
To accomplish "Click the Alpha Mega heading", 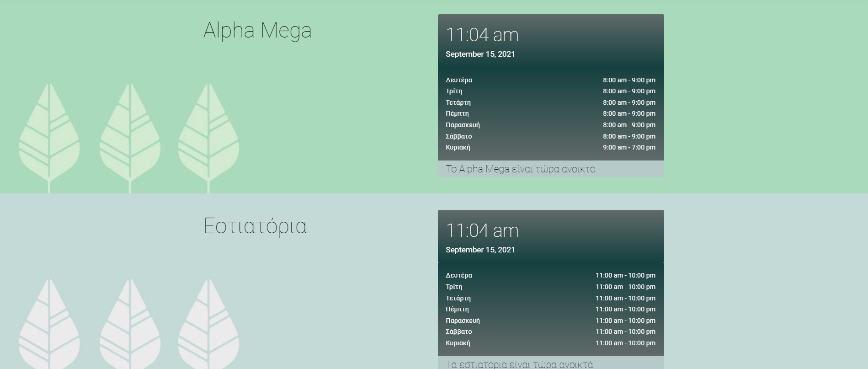I will (x=257, y=31).
